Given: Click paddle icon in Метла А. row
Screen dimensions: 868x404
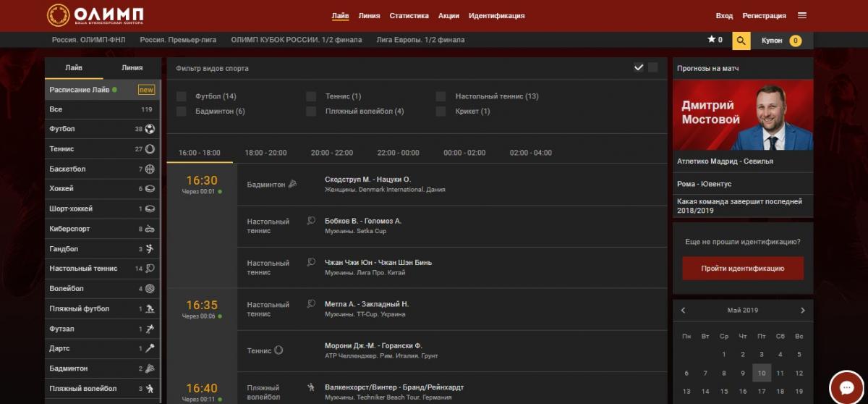Looking at the screenshot, I should (x=311, y=304).
